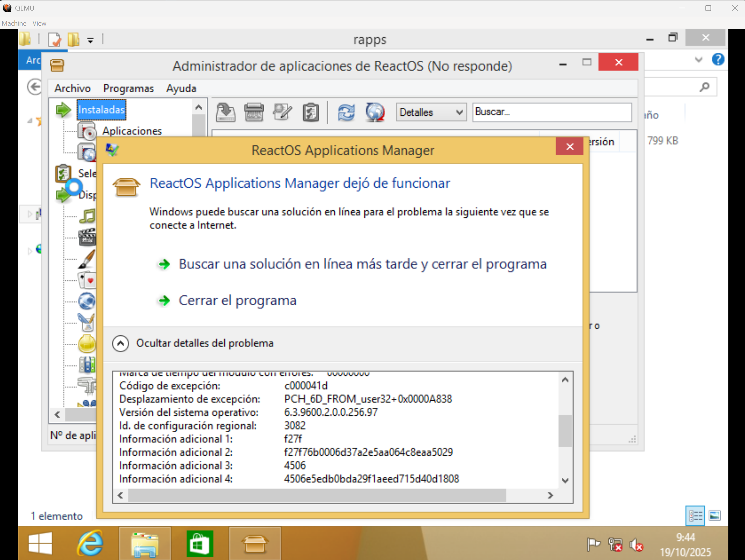Open the Detalles view dropdown

pos(431,112)
